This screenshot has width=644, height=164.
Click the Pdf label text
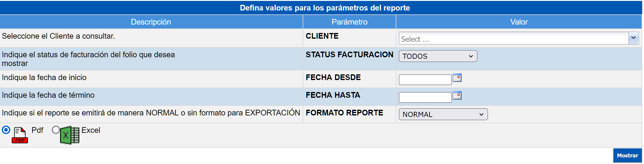click(37, 130)
